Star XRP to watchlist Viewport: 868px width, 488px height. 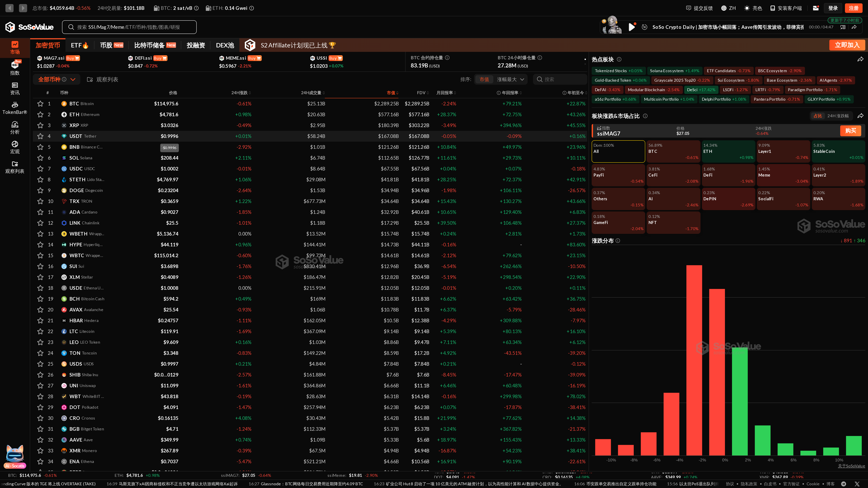pos(40,125)
